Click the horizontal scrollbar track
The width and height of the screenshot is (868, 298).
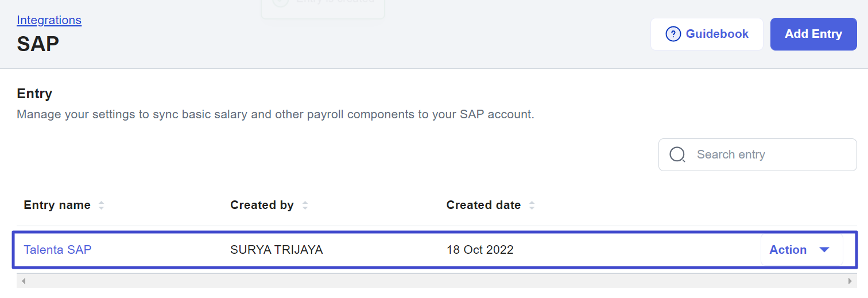[436, 281]
